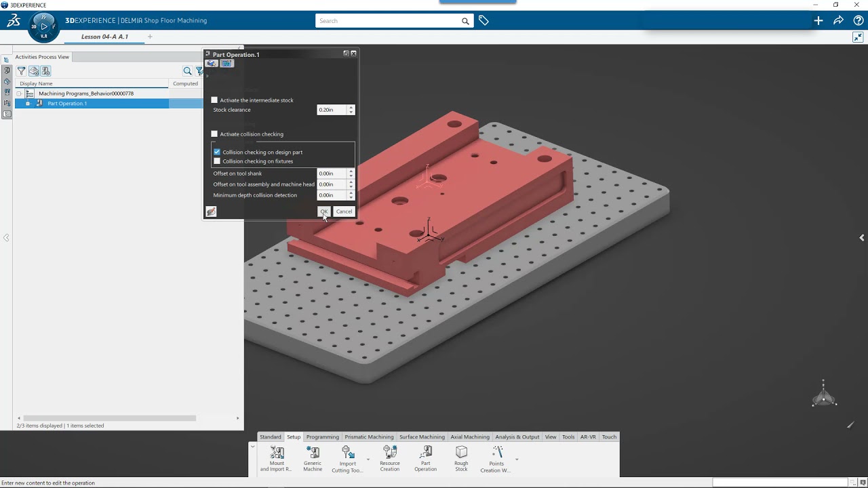This screenshot has height=488, width=868.
Task: Click the magnifier icon in Activities Process View
Action: tap(187, 70)
